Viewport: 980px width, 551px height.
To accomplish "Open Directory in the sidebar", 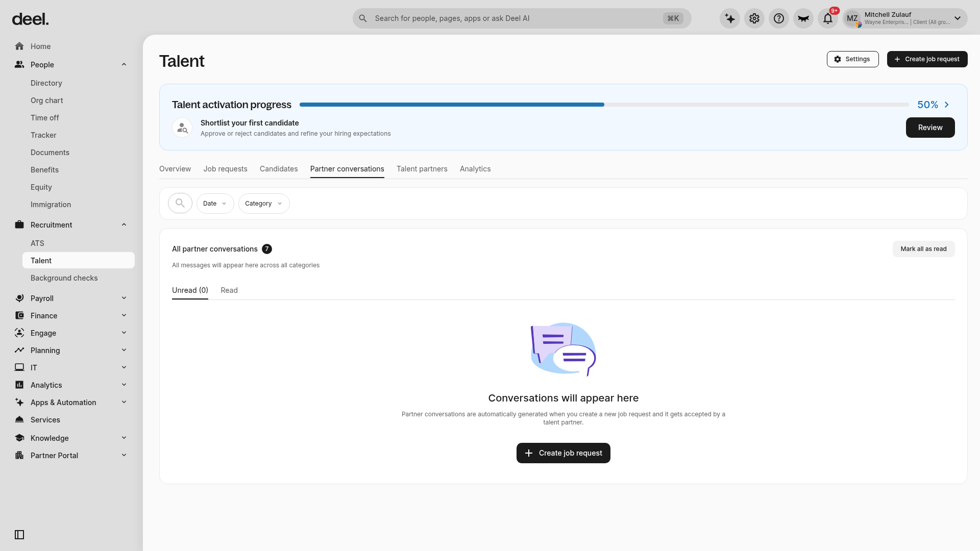I will pos(46,83).
